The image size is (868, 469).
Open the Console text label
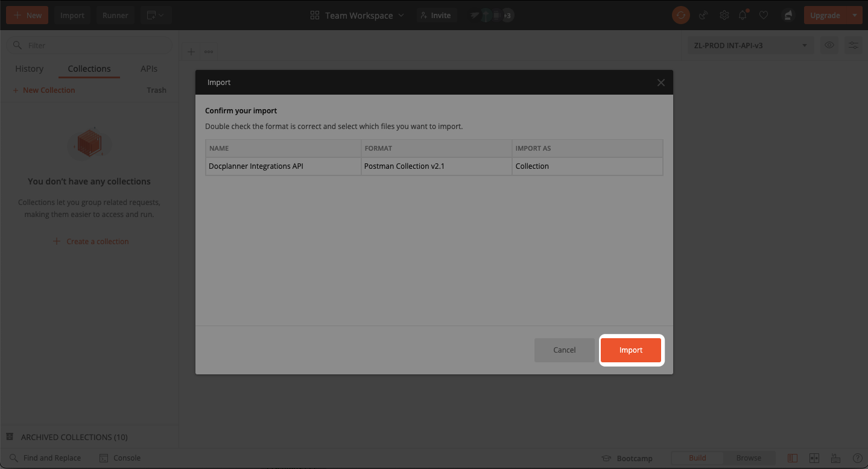[127, 458]
